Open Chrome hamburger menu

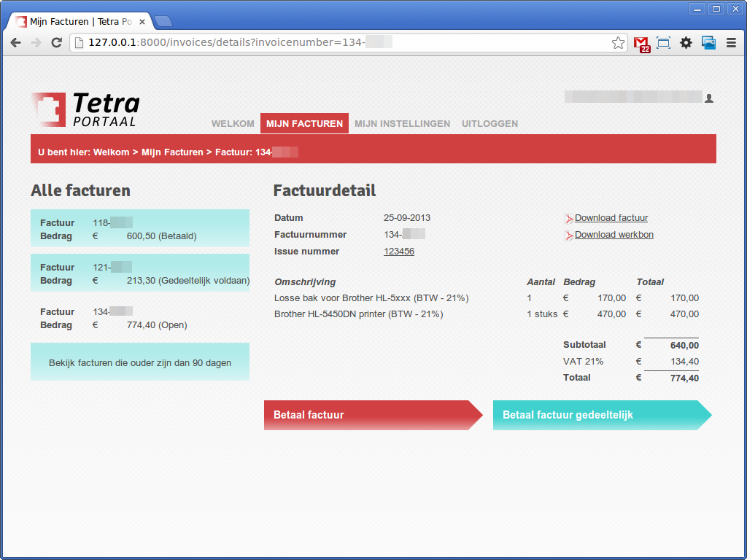[731, 43]
